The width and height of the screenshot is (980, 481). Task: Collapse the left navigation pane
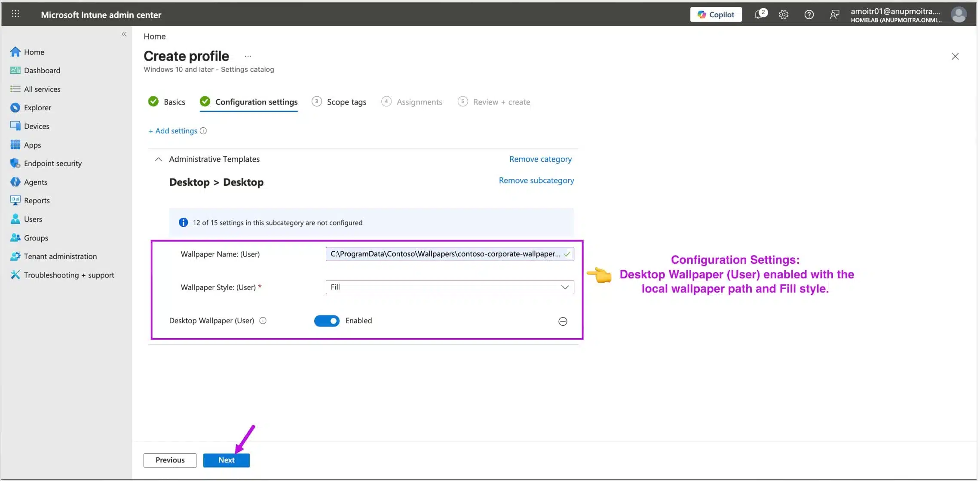click(124, 34)
